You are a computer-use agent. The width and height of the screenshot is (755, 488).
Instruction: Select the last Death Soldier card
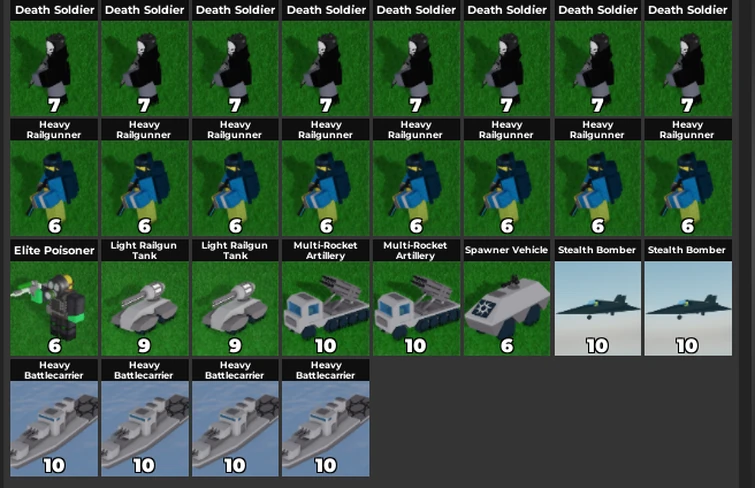pos(688,58)
